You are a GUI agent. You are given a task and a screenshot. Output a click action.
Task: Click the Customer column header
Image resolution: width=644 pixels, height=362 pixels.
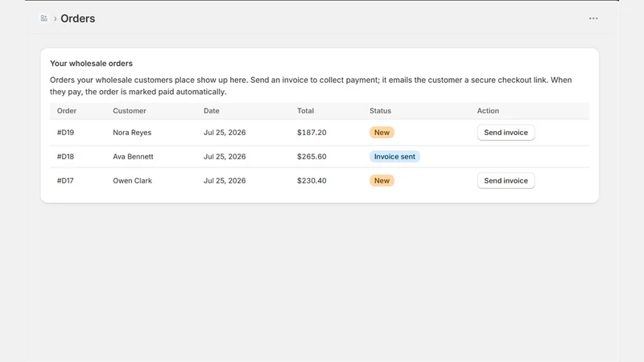point(130,111)
